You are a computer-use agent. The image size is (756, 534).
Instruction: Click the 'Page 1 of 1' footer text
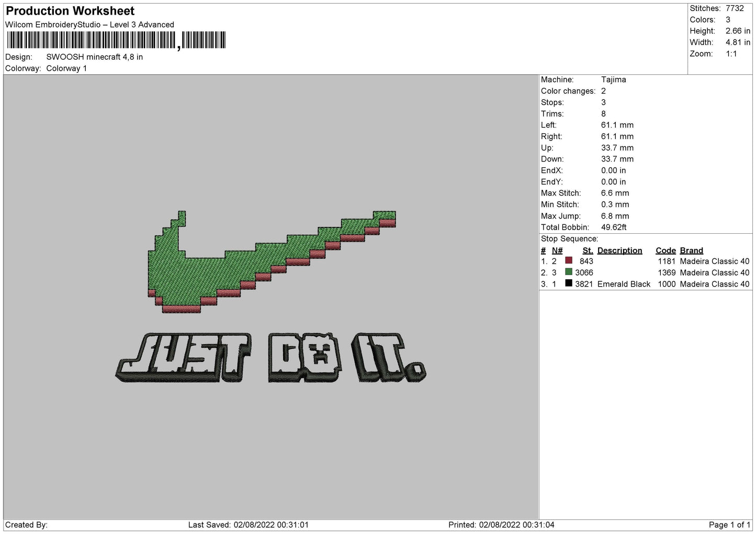[x=729, y=525]
